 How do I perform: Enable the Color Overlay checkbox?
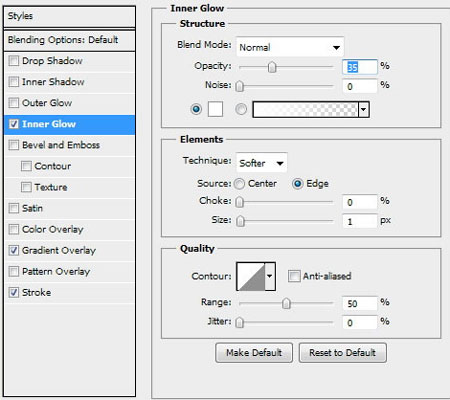click(14, 230)
